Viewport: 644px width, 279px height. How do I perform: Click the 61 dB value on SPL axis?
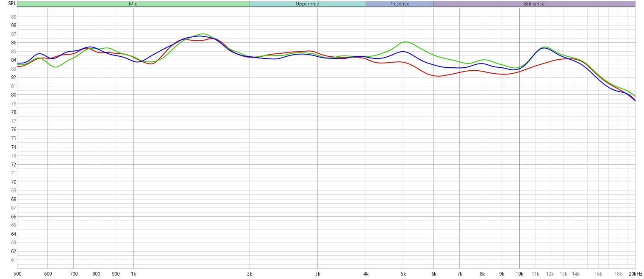(13, 260)
